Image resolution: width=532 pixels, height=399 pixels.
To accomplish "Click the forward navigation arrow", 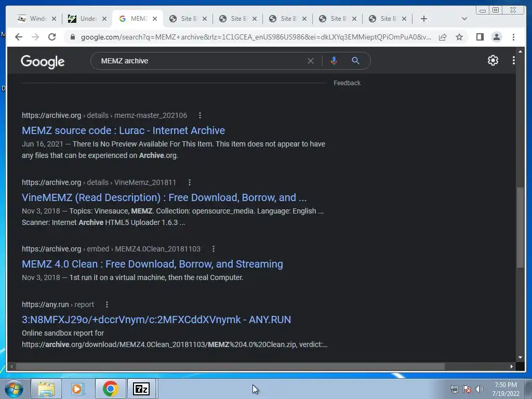I will (35, 37).
